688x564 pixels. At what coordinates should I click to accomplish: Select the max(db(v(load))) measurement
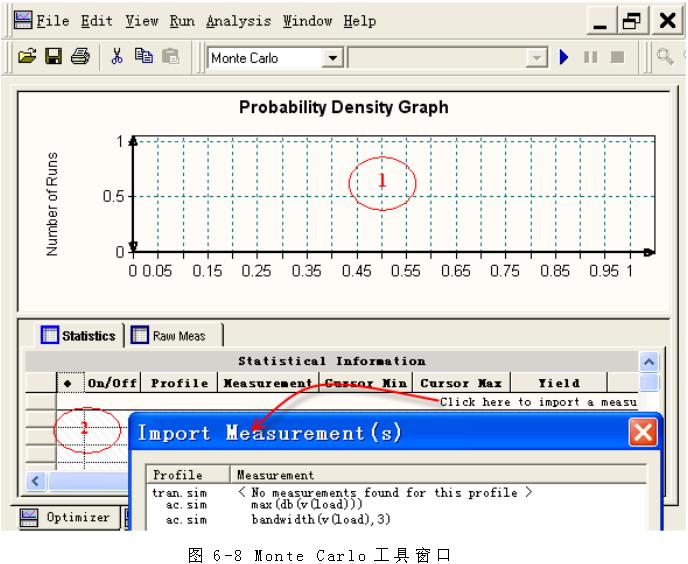click(307, 505)
